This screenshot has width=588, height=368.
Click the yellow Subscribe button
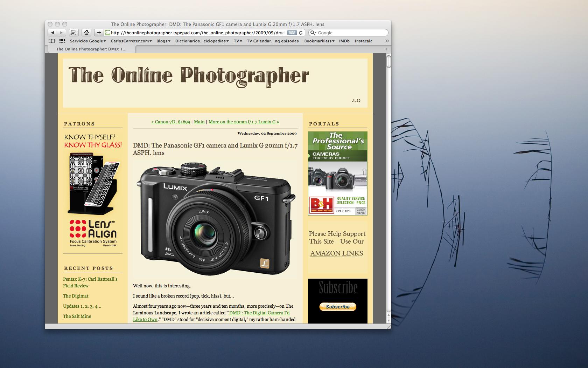338,307
